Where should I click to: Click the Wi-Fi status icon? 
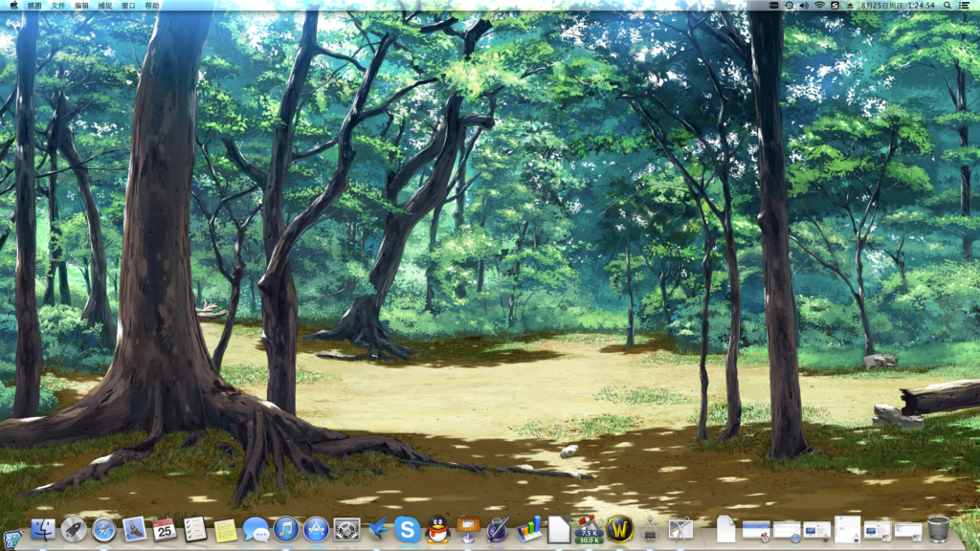click(x=819, y=6)
